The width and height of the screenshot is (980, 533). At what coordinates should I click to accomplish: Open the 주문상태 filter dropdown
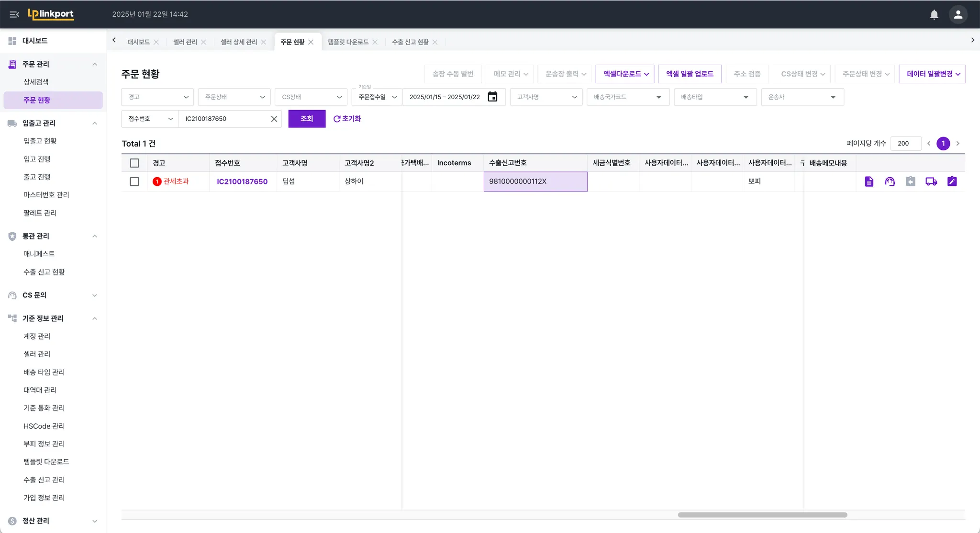click(234, 97)
